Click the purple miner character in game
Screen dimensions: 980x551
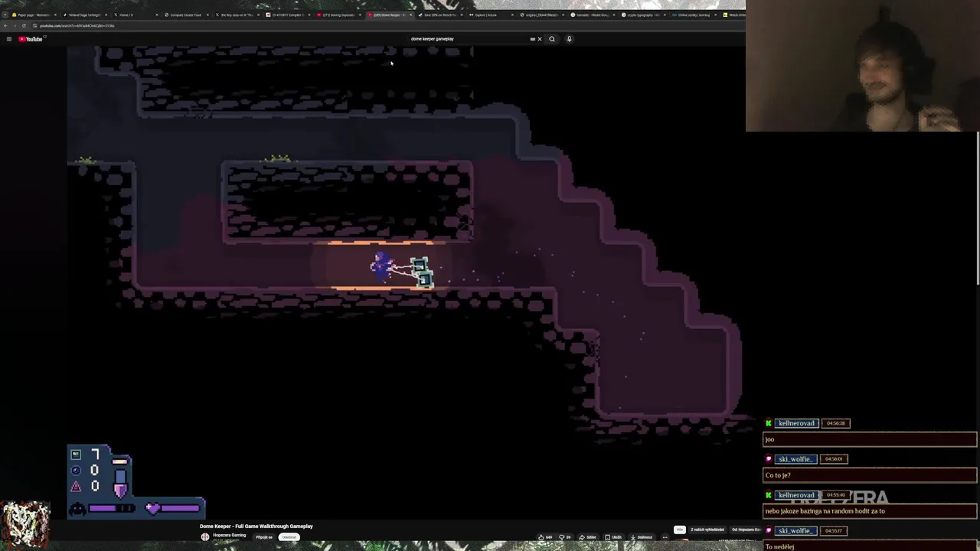pos(382,265)
